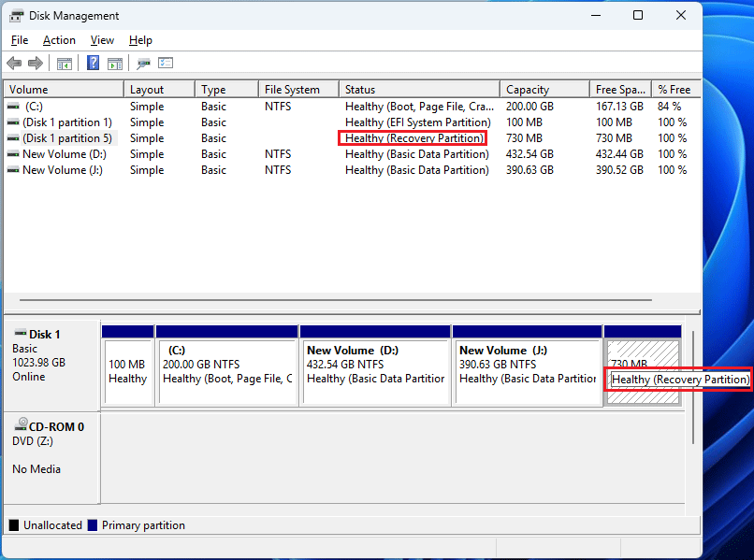Open the Action menu
This screenshot has width=754, height=560.
(59, 40)
